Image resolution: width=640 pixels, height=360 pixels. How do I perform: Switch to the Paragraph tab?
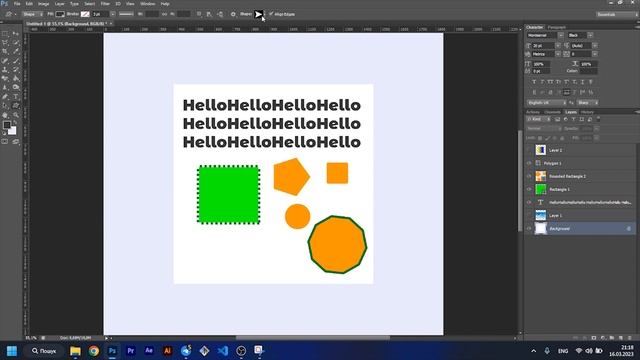point(557,27)
